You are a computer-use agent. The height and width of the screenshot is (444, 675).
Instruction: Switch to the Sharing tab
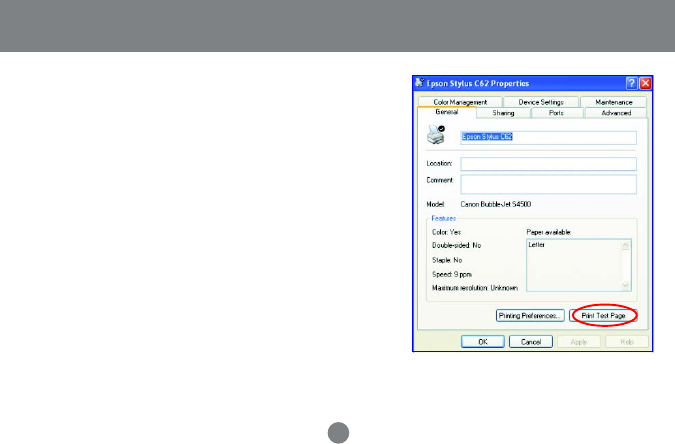click(503, 113)
